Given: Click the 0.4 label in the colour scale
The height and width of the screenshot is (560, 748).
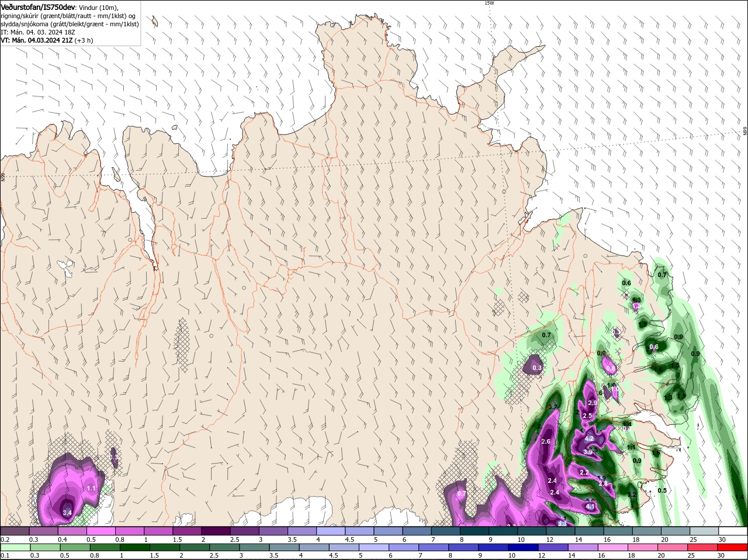Looking at the screenshot, I should point(63,540).
